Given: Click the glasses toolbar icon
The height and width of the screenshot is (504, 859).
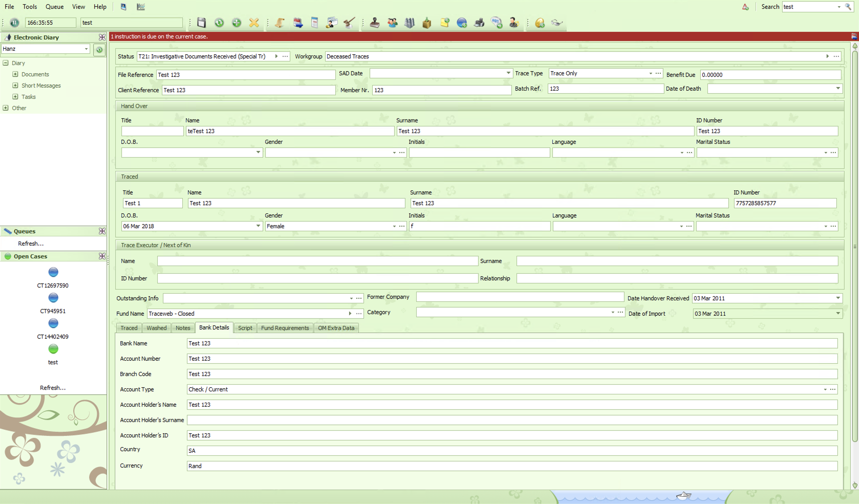Looking at the screenshot, I should click(x=557, y=23).
